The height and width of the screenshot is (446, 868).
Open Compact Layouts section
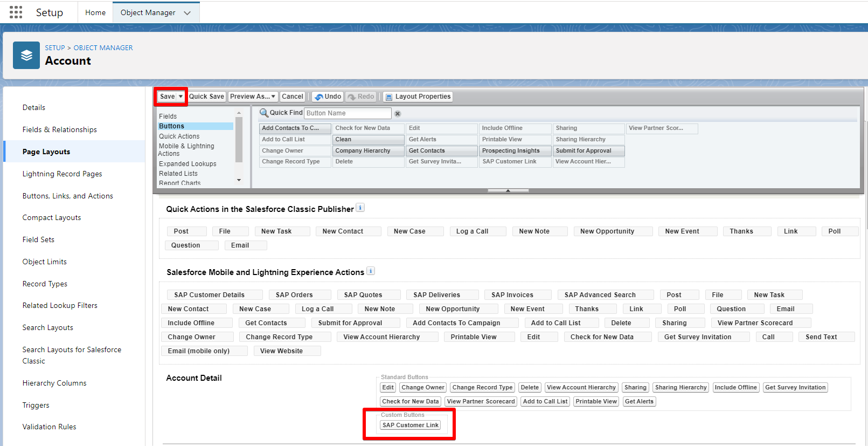pos(52,217)
